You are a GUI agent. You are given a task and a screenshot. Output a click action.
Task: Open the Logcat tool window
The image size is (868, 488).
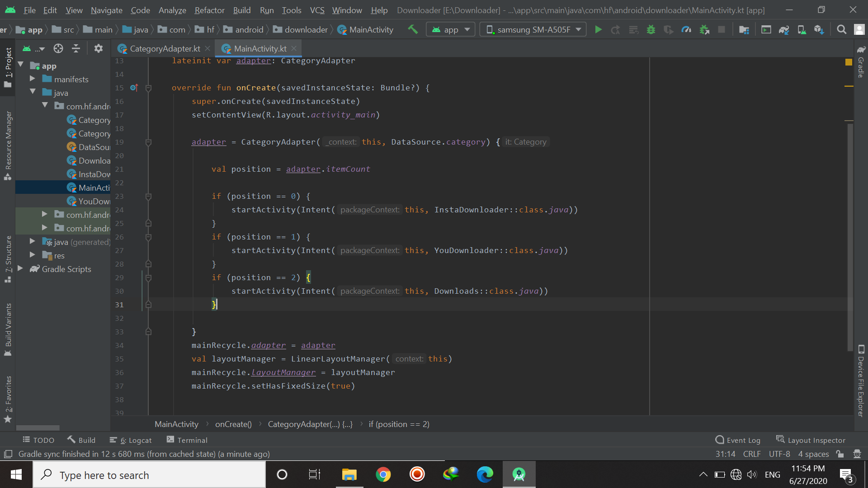point(131,440)
